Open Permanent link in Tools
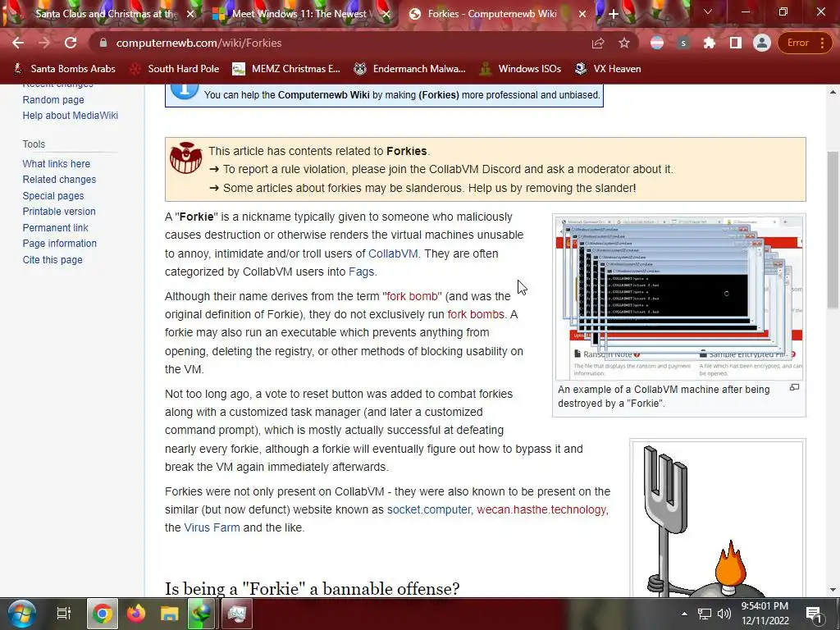 pos(55,227)
